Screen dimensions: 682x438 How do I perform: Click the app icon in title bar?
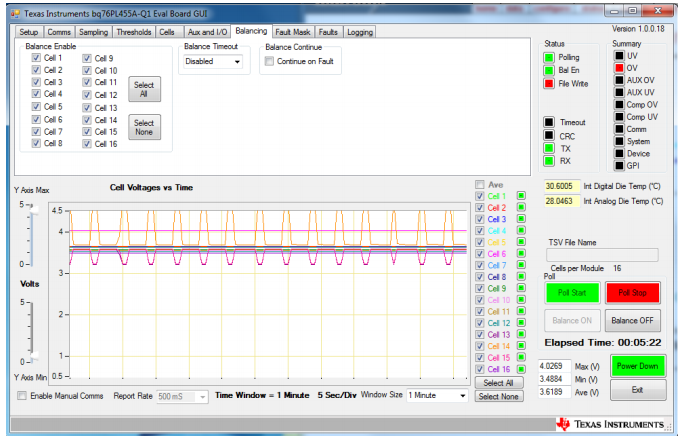[15, 14]
